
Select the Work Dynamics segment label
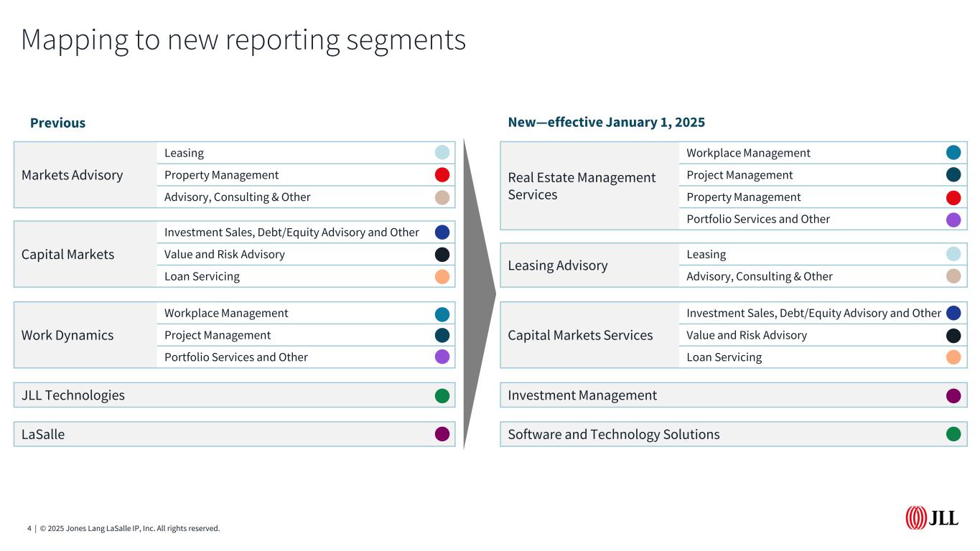67,335
